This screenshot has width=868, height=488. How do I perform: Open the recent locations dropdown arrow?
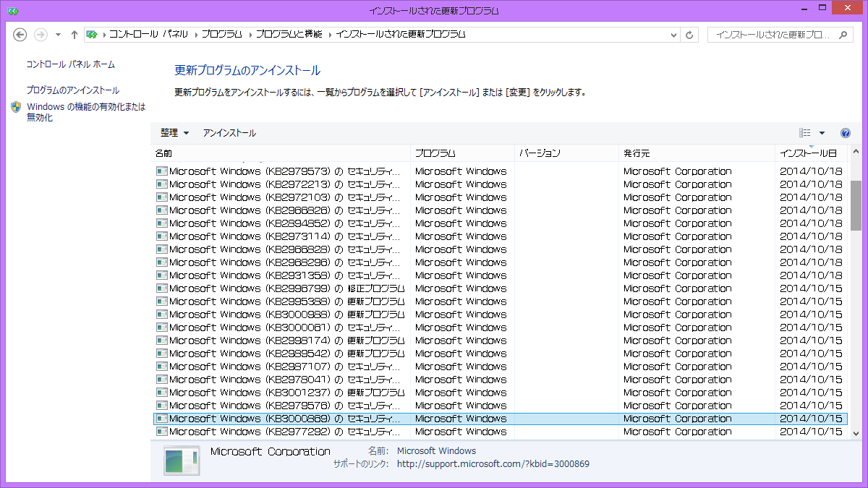point(58,35)
